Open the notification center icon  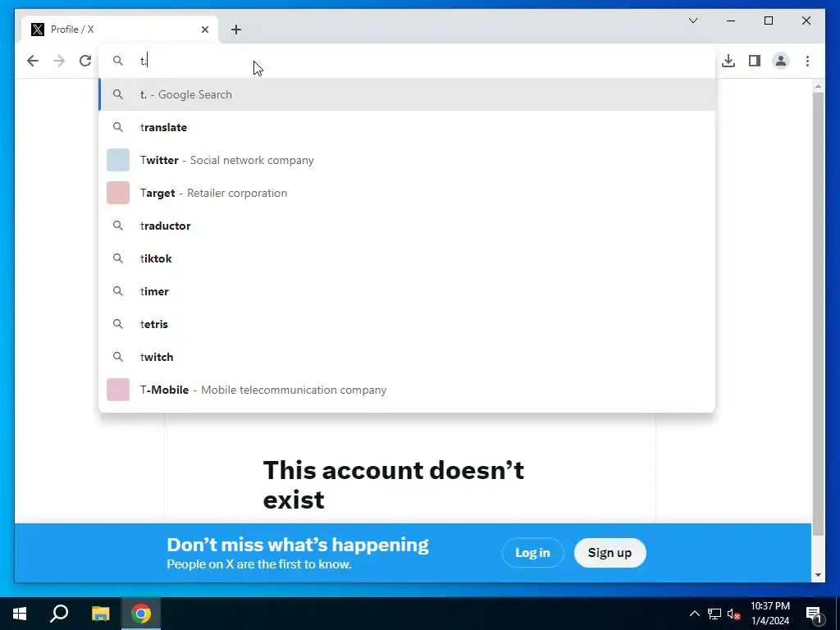814,614
